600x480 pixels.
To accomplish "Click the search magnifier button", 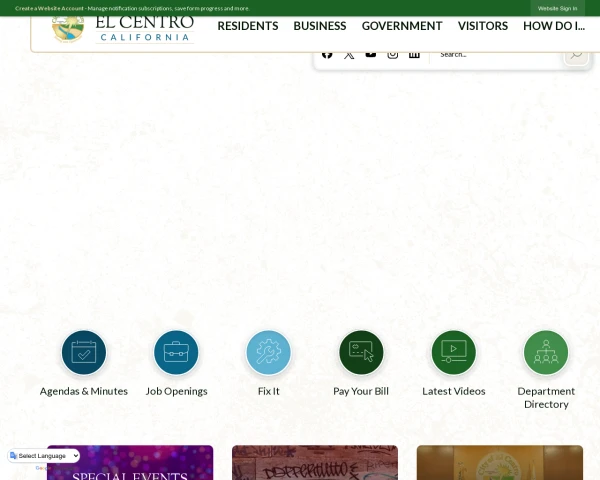I will 576,54.
